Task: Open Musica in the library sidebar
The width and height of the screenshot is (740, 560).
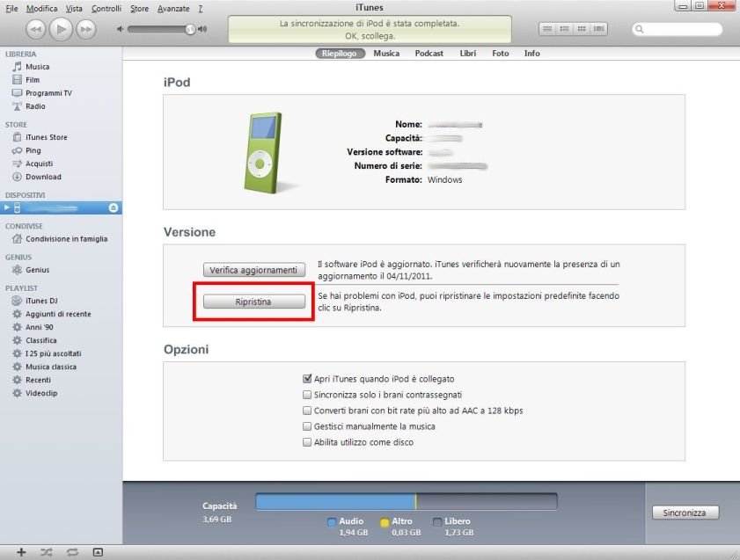Action: pyautogui.click(x=37, y=67)
